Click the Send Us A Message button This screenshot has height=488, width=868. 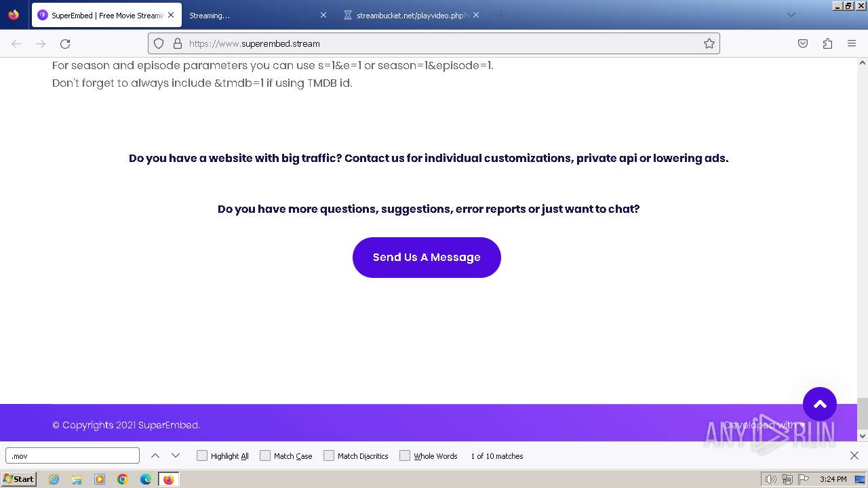427,258
